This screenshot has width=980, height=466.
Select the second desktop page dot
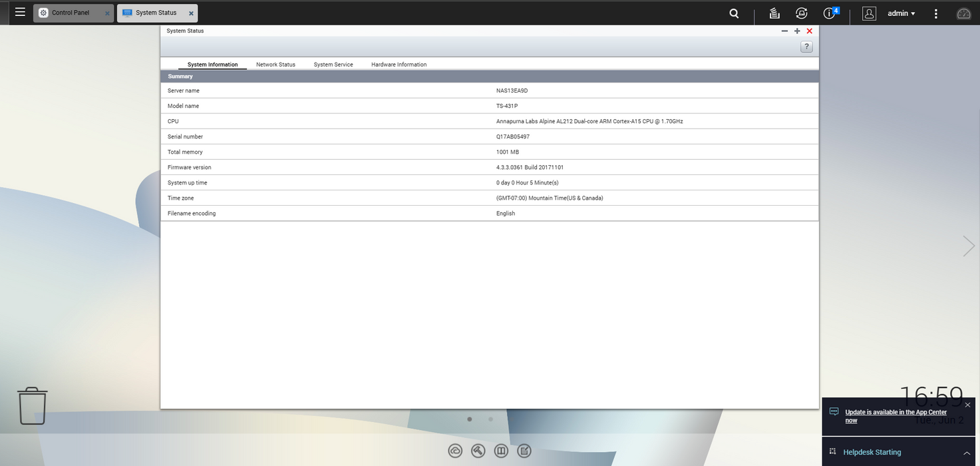[x=491, y=419]
